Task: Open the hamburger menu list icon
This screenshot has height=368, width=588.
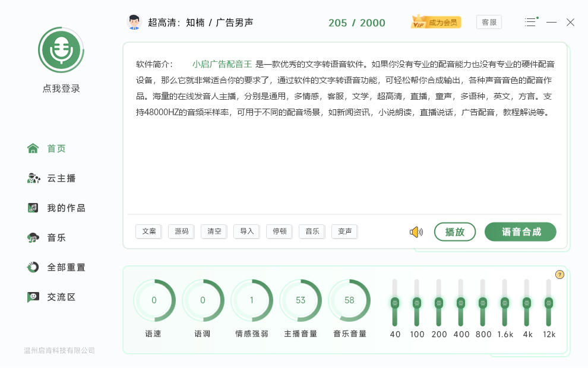Action: click(530, 23)
